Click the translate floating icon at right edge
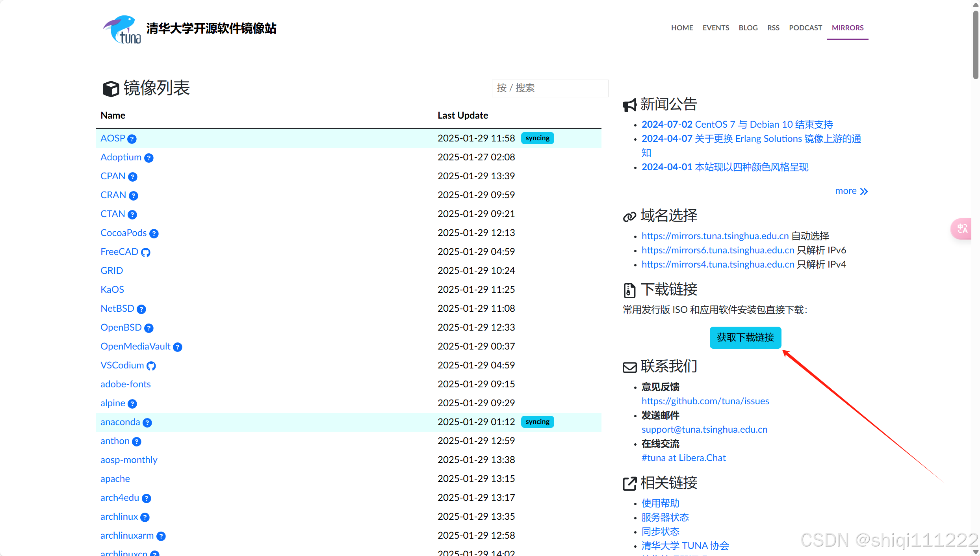980x556 pixels. 962,229
